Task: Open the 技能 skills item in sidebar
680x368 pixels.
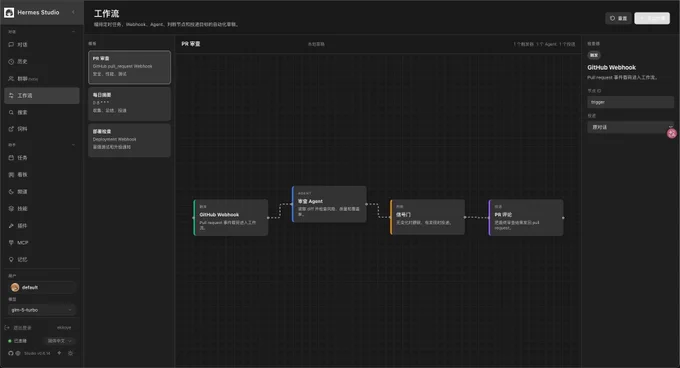Action: (42, 208)
